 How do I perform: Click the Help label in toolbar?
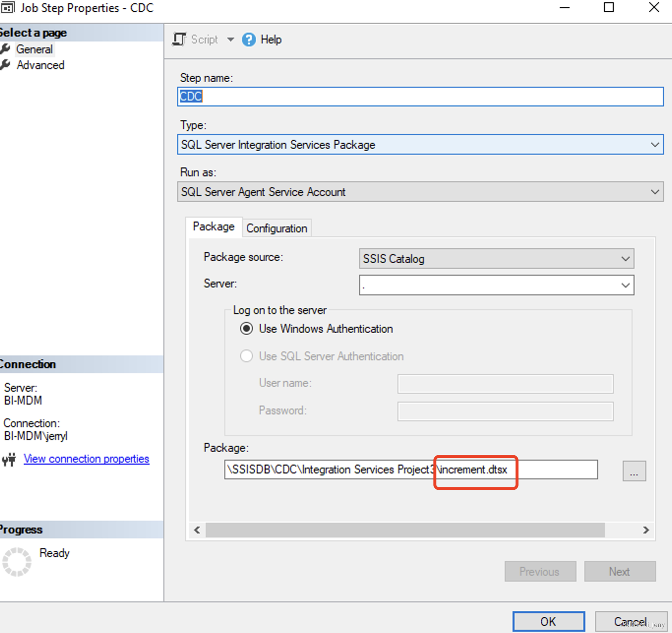271,39
